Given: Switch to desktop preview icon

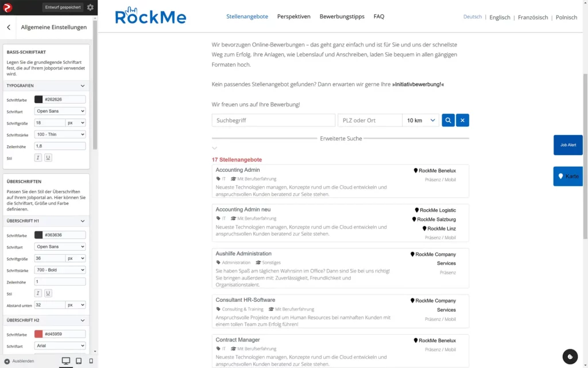Looking at the screenshot, I should (66, 361).
